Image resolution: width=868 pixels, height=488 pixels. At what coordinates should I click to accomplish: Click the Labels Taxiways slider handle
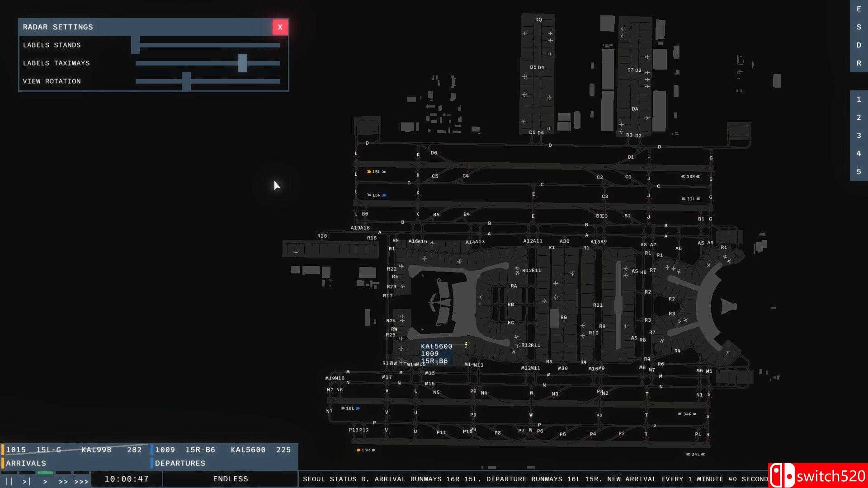tap(243, 63)
